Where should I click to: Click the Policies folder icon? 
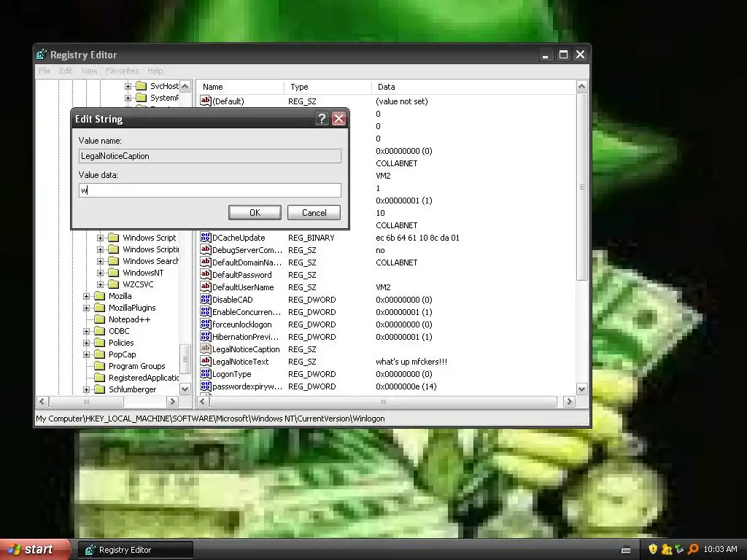tap(99, 343)
